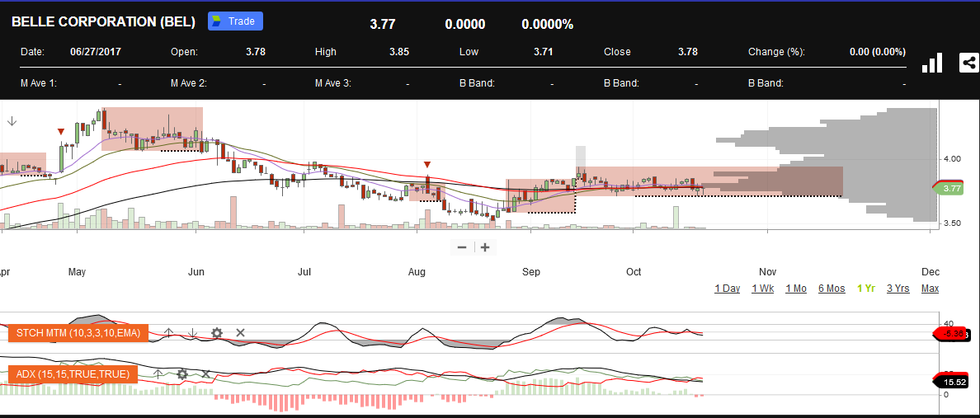Move the STCH MTM panel down
The image size is (980, 418).
[193, 332]
